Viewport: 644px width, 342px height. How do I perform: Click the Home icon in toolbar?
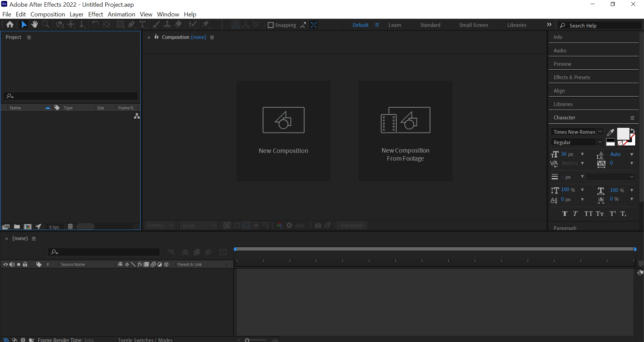click(10, 24)
